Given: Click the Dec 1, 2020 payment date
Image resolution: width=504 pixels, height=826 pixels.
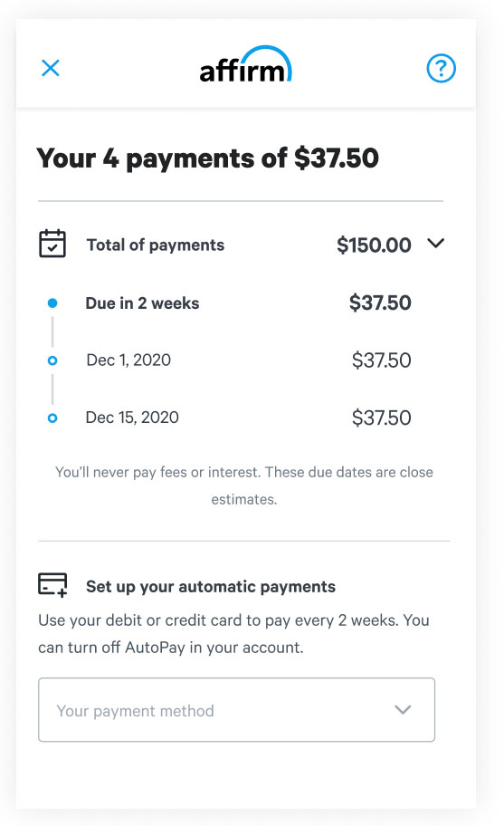Looking at the screenshot, I should (x=128, y=360).
